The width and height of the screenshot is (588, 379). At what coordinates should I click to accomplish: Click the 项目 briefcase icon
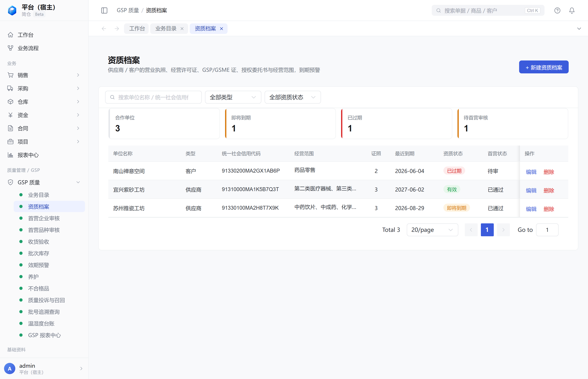[x=10, y=142]
